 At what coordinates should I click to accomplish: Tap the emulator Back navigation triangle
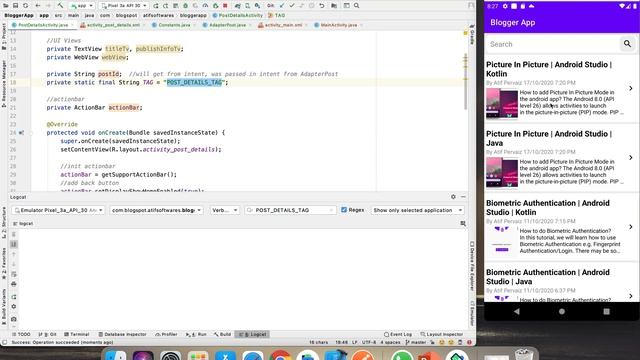[517, 311]
